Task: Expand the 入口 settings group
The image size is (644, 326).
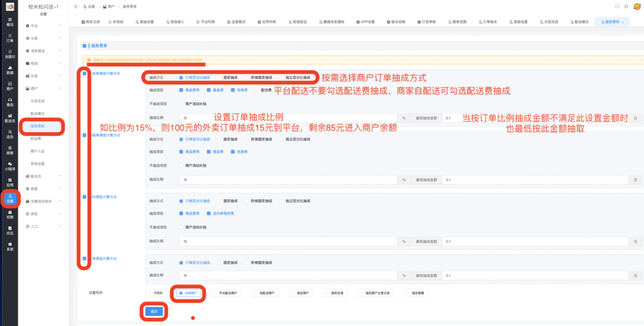Action: pyautogui.click(x=43, y=226)
